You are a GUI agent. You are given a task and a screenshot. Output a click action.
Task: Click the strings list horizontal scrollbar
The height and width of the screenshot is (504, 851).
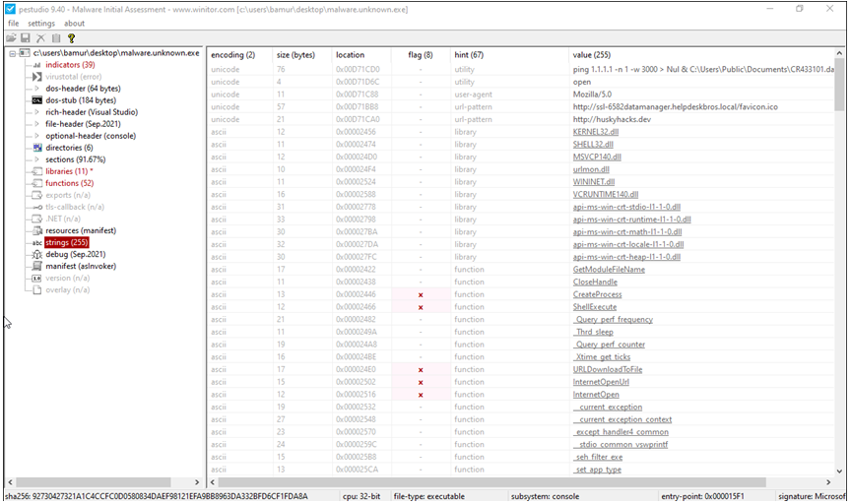tap(491, 482)
